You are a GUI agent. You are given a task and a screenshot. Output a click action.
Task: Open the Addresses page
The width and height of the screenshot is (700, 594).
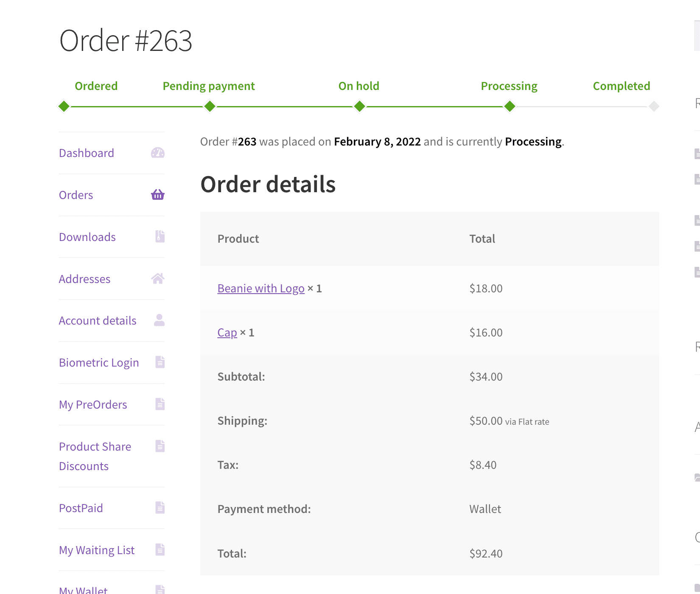[x=85, y=279]
